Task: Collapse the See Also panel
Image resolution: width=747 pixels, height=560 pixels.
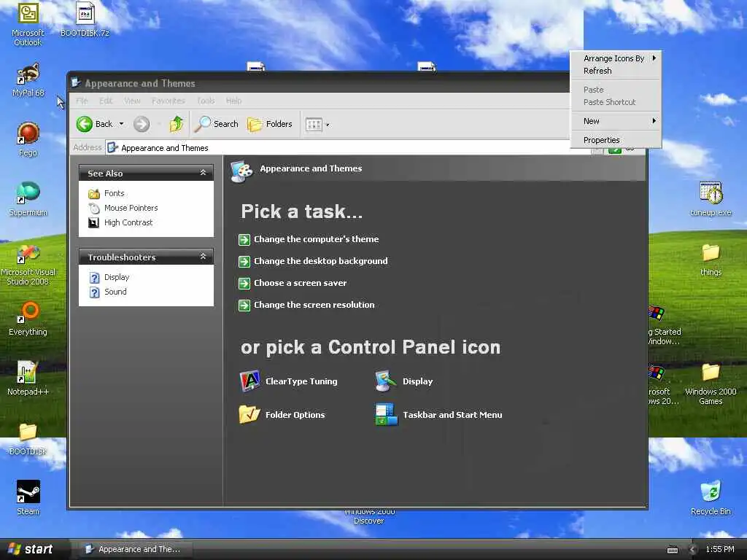Action: pos(203,173)
